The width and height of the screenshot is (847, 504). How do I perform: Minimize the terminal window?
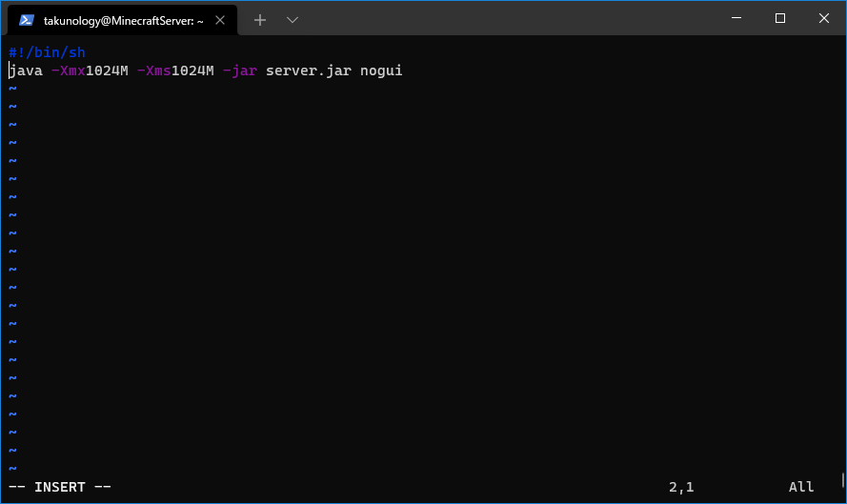tap(736, 18)
